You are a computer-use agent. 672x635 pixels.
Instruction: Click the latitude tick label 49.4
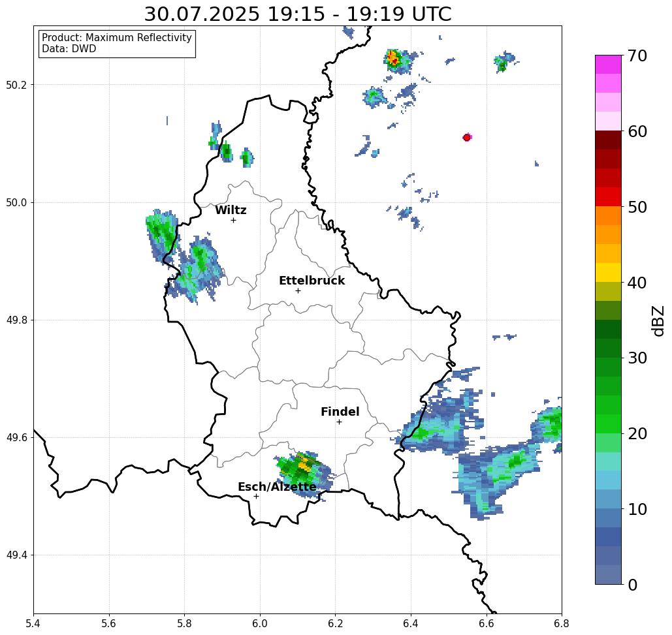coord(16,555)
